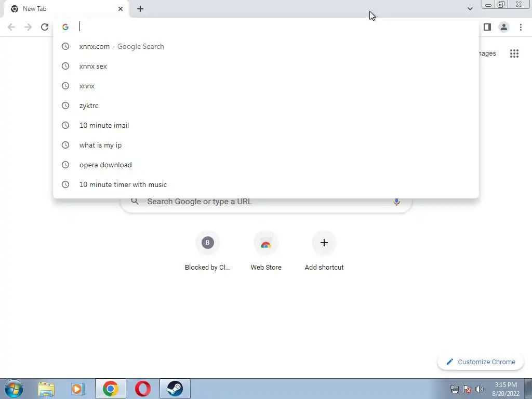
Task: Click the network icon in system tray
Action: (454, 389)
